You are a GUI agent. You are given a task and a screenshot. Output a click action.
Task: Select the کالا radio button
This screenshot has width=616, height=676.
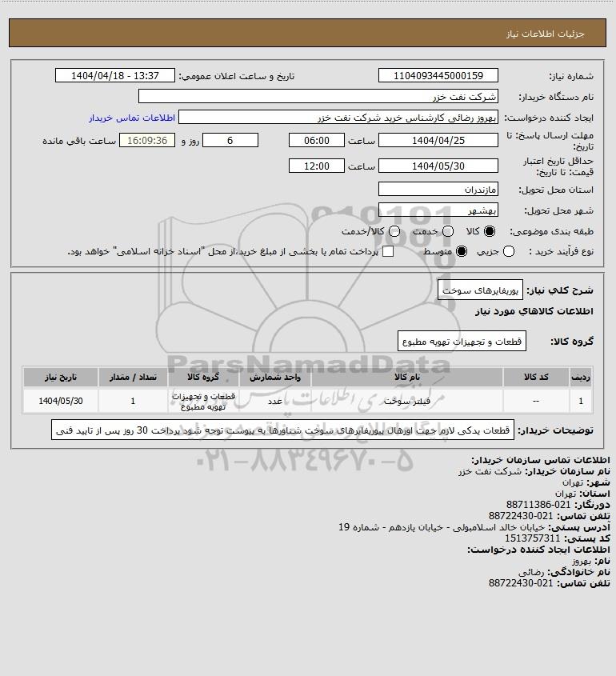click(490, 231)
